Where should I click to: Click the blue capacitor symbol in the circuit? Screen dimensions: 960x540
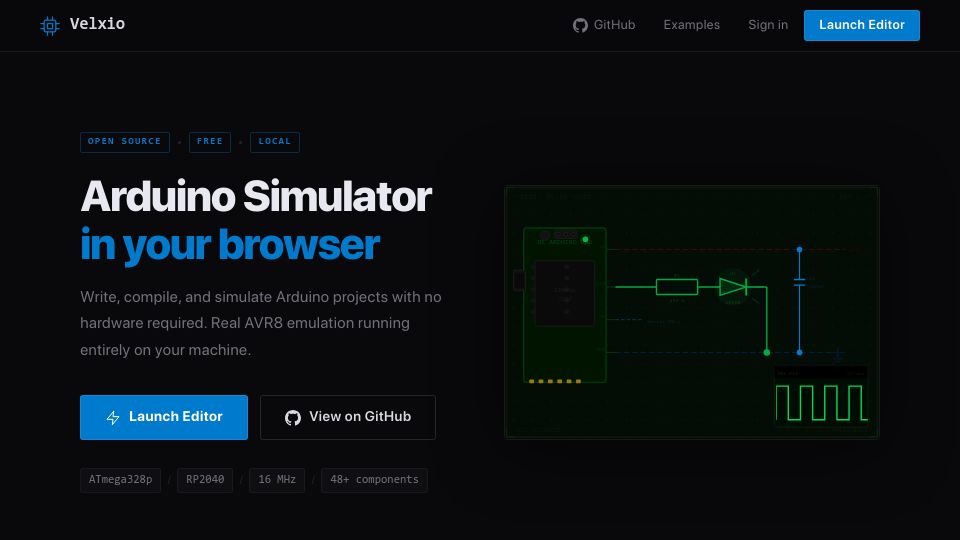tap(799, 282)
